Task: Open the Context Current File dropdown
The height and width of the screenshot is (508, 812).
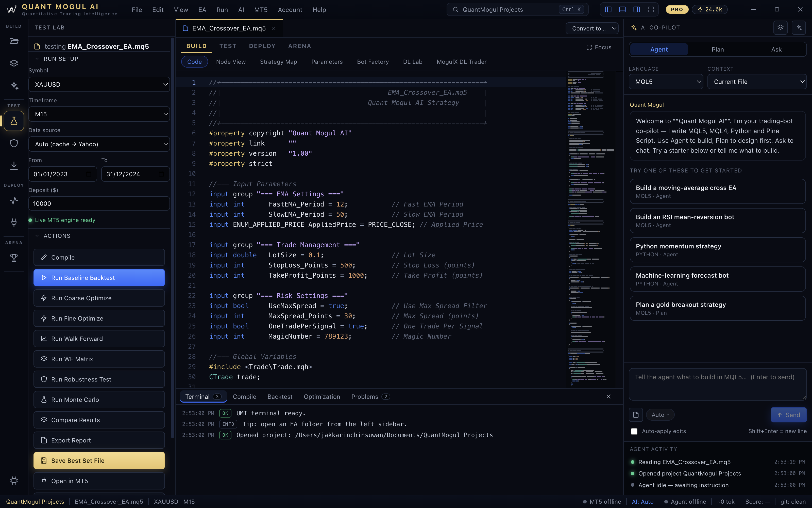Action: 757,82
